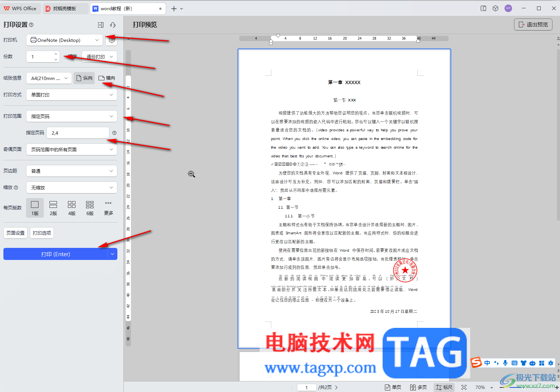Go to previous preview page arrow

pyautogui.click(x=292, y=387)
